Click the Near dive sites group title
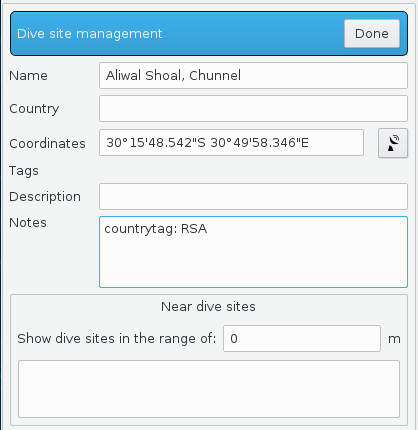418x430 pixels. click(208, 307)
